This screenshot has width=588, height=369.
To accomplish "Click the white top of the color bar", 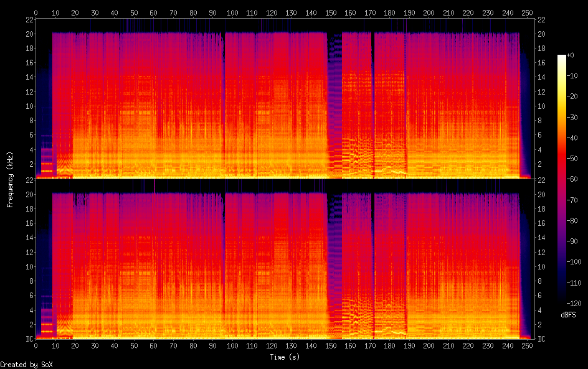I will tap(561, 57).
